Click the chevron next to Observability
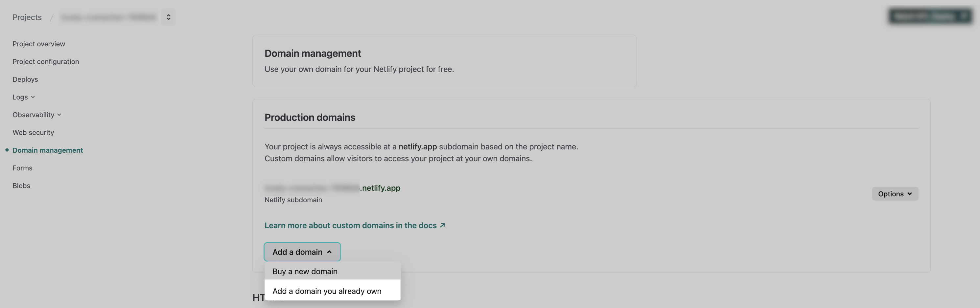This screenshot has height=308, width=980. 59,115
